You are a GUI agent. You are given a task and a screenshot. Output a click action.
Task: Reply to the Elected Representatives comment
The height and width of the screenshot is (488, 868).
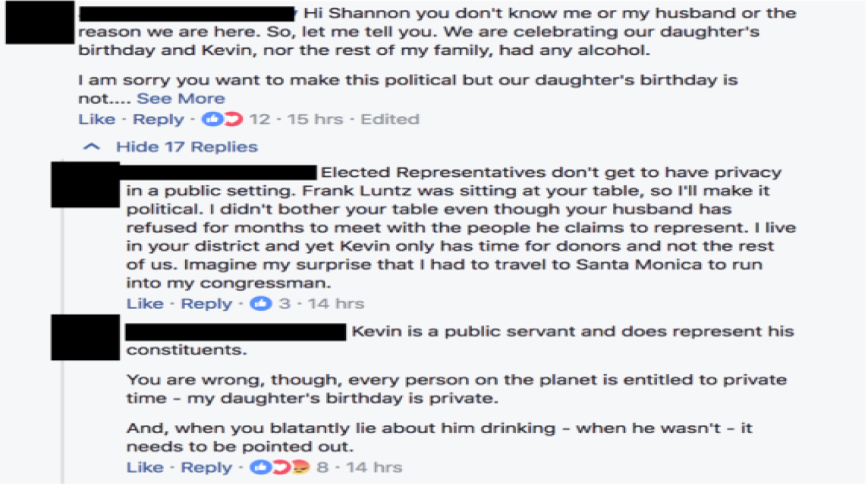206,304
